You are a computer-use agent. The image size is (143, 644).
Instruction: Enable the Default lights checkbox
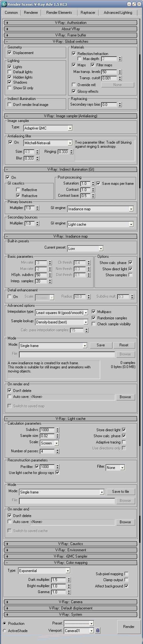click(x=9, y=72)
